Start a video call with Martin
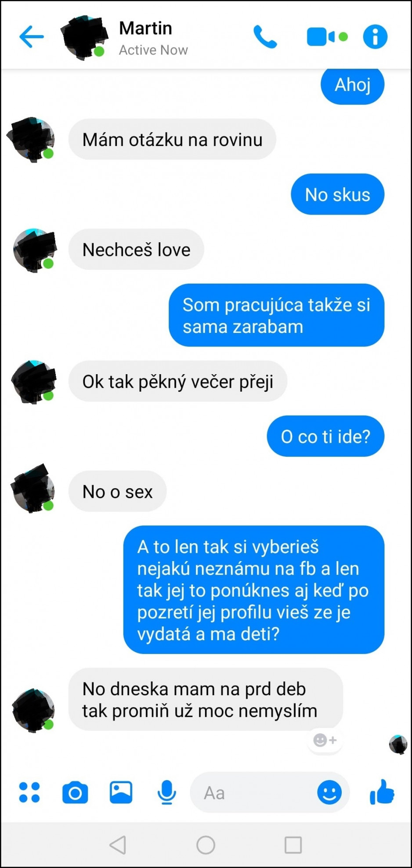 click(x=327, y=36)
